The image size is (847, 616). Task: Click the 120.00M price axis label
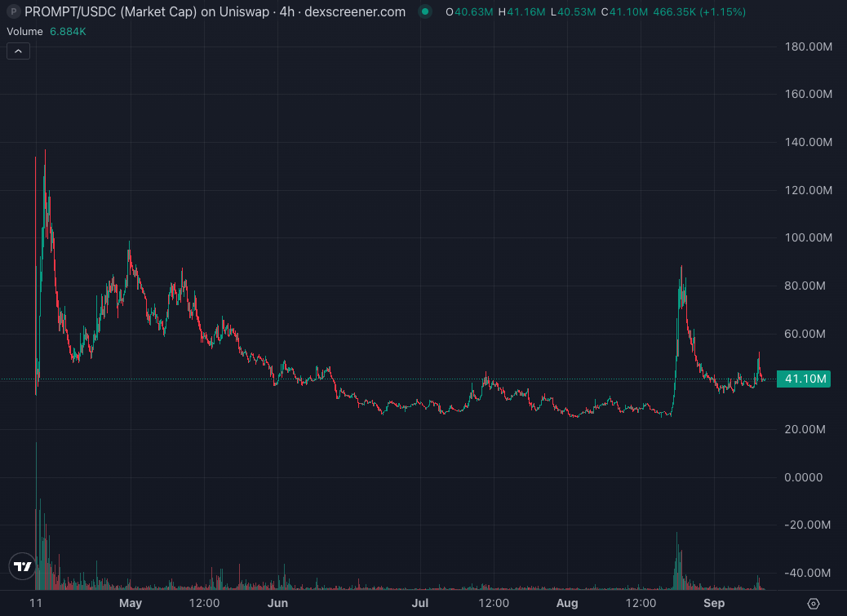click(x=808, y=190)
